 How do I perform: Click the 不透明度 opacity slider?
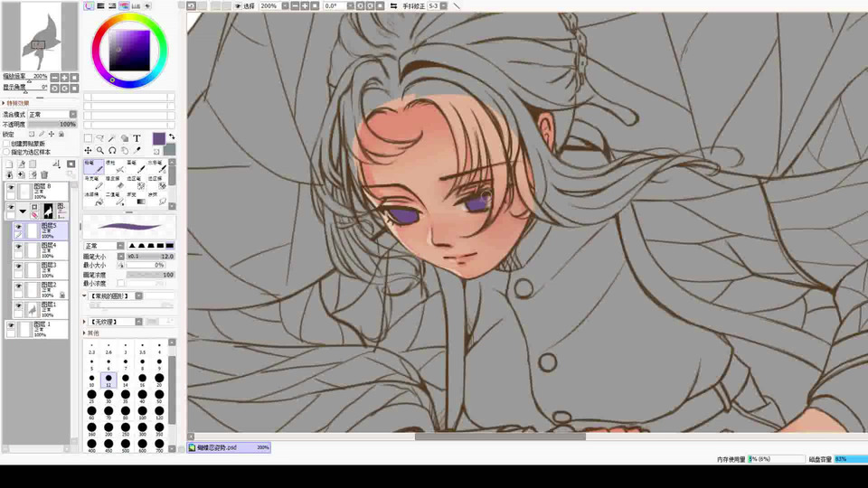(52, 125)
